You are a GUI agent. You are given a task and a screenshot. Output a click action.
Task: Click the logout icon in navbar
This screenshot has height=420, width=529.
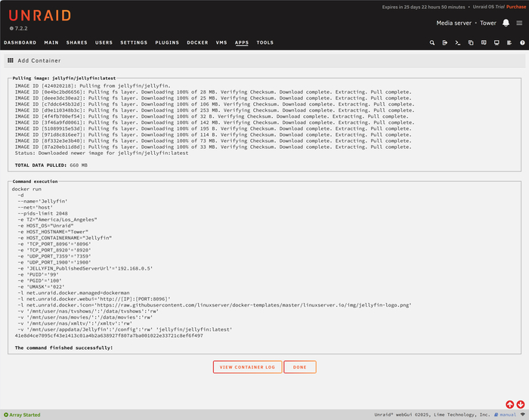(445, 43)
